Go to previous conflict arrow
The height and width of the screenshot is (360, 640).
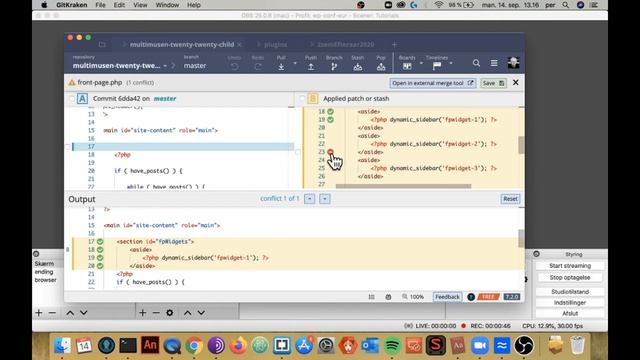(x=310, y=199)
